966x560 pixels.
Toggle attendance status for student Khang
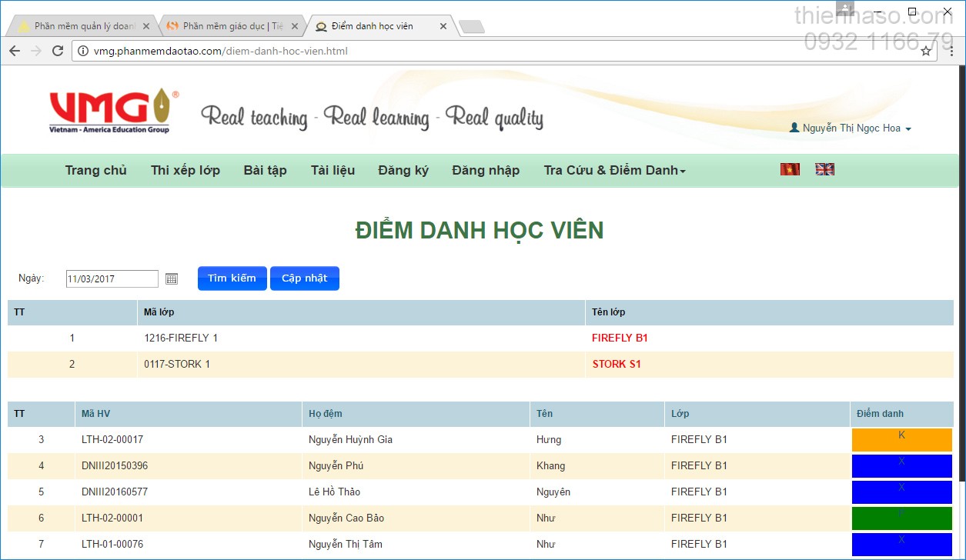click(901, 466)
